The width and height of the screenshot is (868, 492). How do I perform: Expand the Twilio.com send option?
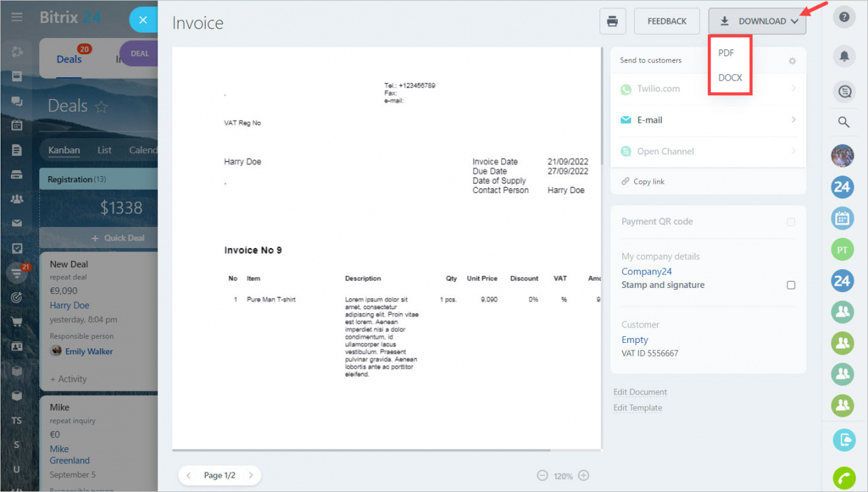pyautogui.click(x=708, y=89)
